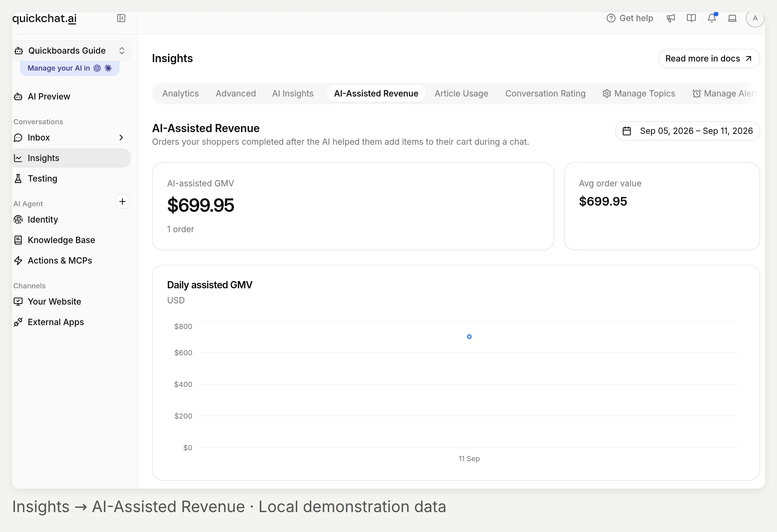This screenshot has height=532, width=777.
Task: Click the Manage your AI in banner
Action: (70, 68)
